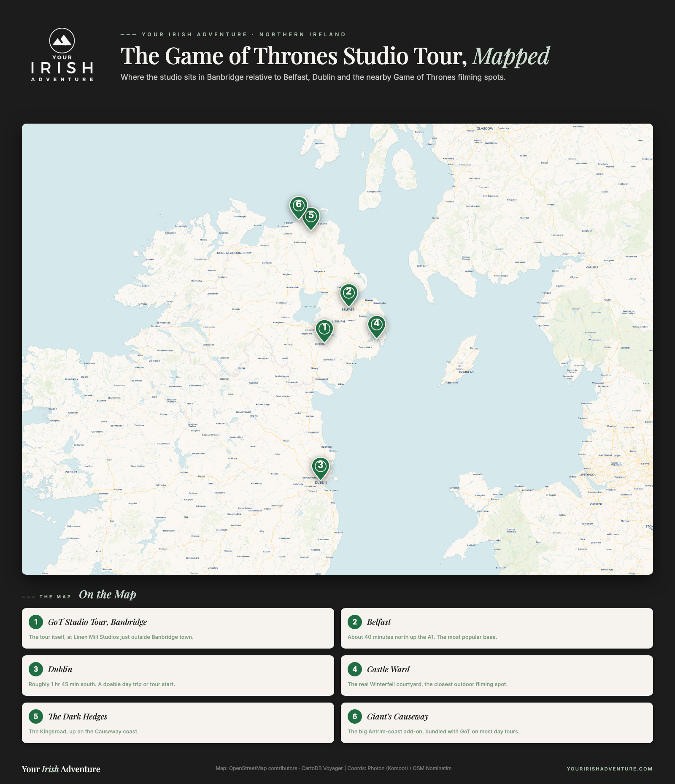Click the Holyhead label on map
The width and height of the screenshot is (675, 784).
(x=454, y=488)
